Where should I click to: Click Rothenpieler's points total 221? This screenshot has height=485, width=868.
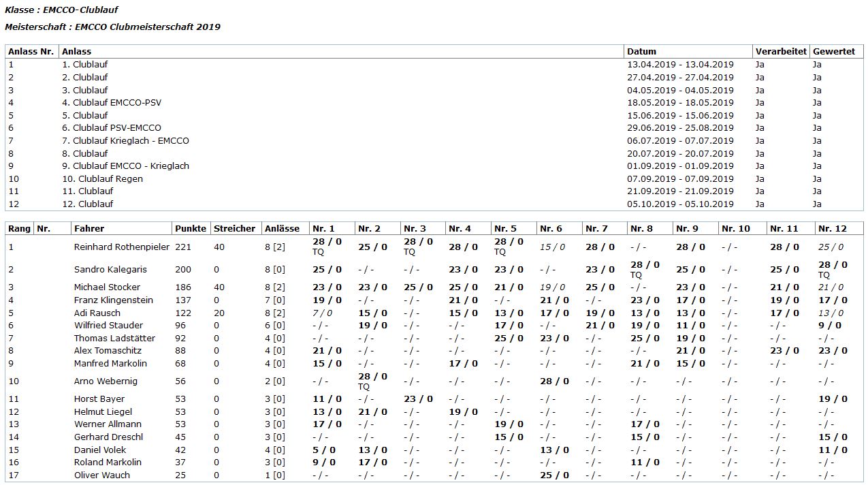(x=183, y=247)
